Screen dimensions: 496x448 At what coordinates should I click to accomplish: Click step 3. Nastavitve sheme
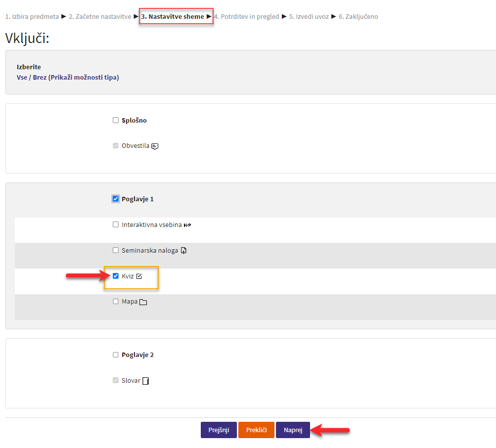pos(173,16)
